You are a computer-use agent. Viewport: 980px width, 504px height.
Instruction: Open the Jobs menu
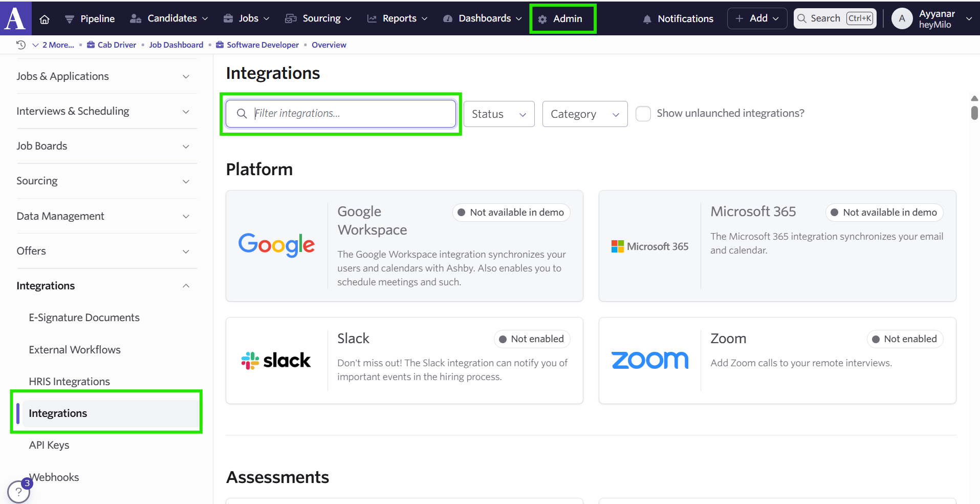click(x=246, y=18)
